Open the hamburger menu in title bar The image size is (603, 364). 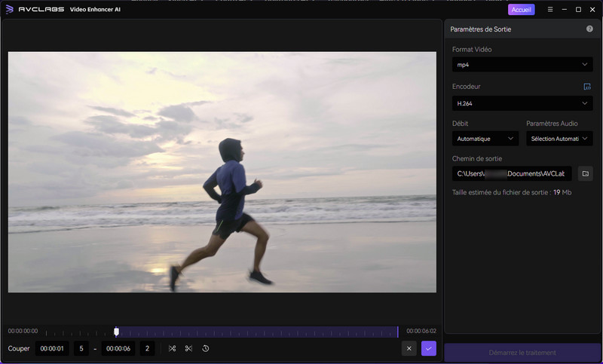[550, 10]
